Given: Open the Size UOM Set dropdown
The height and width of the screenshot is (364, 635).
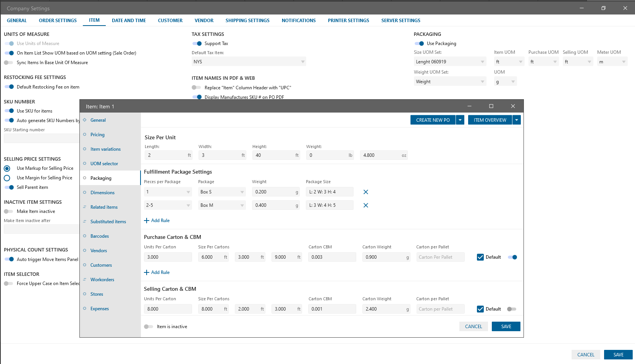Looking at the screenshot, I should point(449,62).
